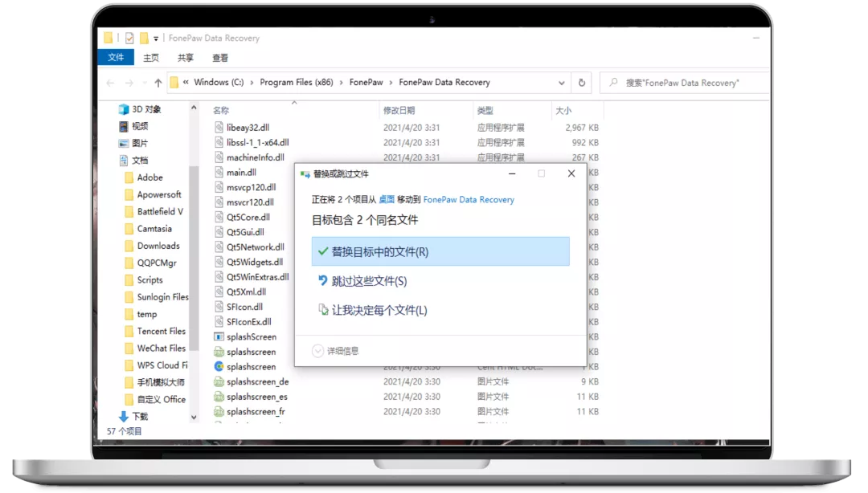The height and width of the screenshot is (493, 868).
Task: Select Downloads folder in sidebar
Action: coord(158,246)
